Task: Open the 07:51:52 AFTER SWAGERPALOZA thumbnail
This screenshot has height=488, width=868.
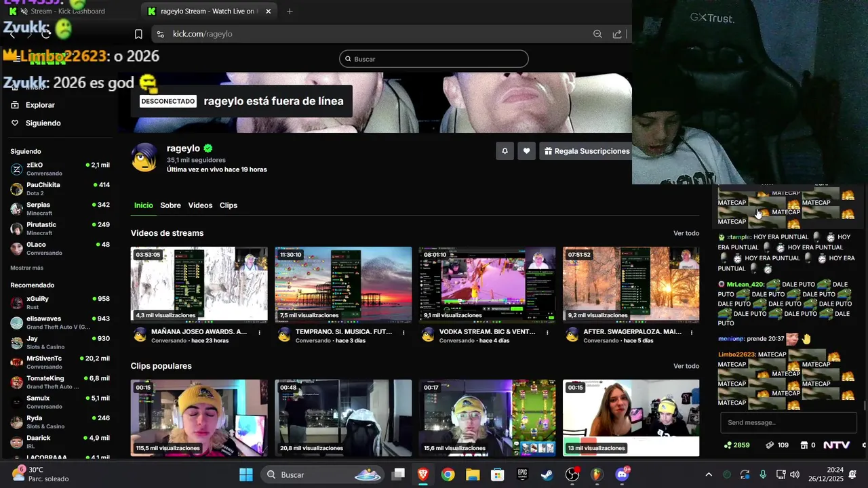Action: click(631, 285)
